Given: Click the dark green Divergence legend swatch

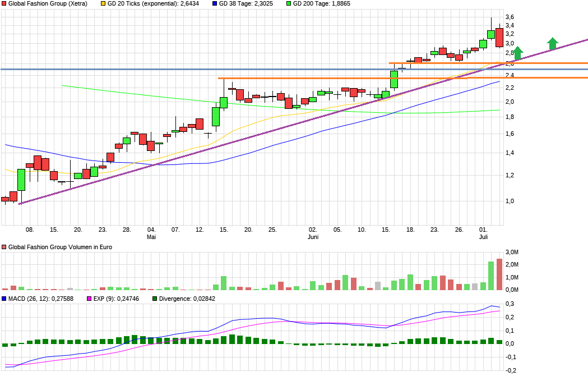Looking at the screenshot, I should tap(155, 299).
